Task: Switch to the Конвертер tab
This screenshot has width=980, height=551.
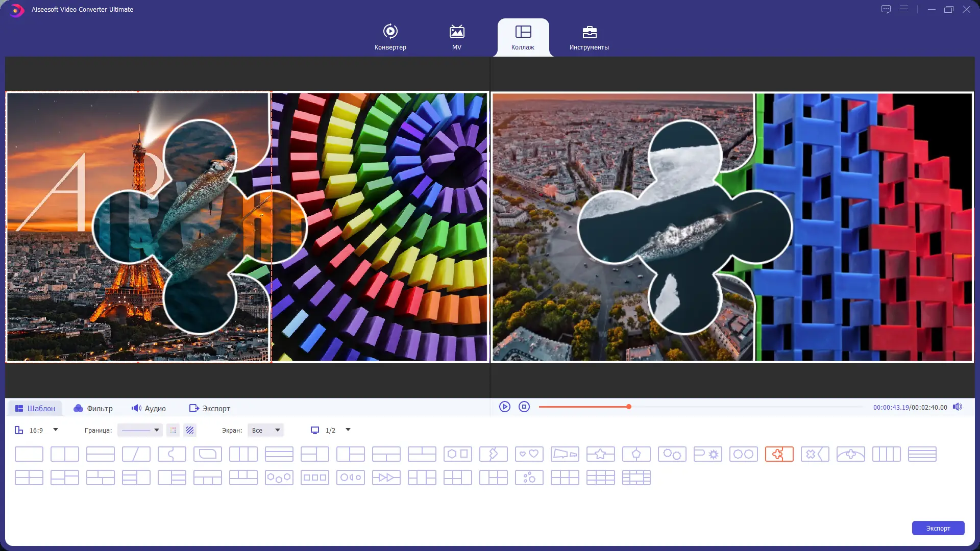Action: (x=390, y=37)
